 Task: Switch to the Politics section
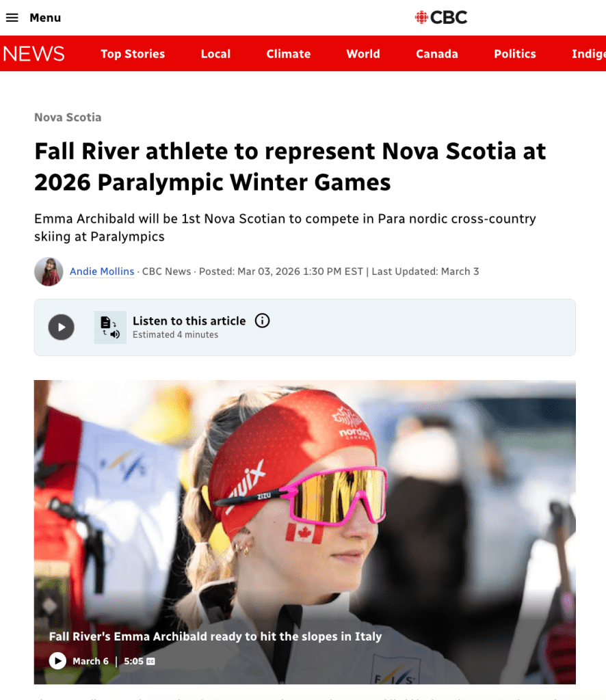pos(515,53)
